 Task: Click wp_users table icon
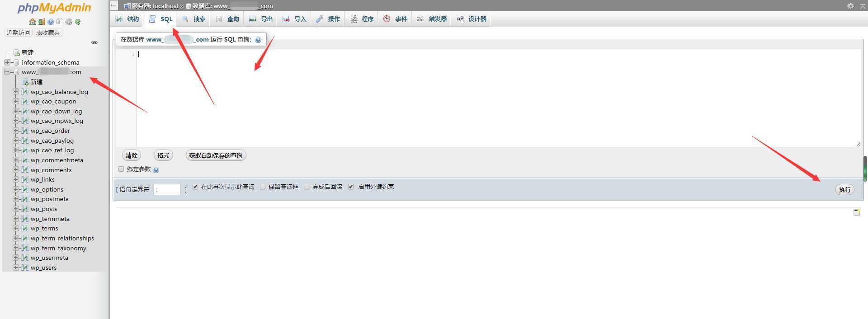pyautogui.click(x=25, y=267)
